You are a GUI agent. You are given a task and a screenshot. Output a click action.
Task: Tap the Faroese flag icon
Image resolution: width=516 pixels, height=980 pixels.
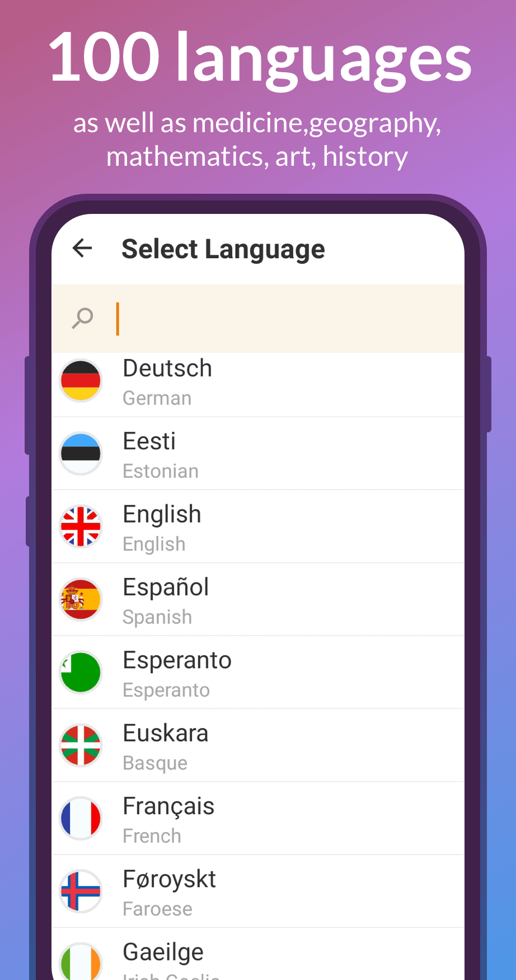(x=81, y=892)
